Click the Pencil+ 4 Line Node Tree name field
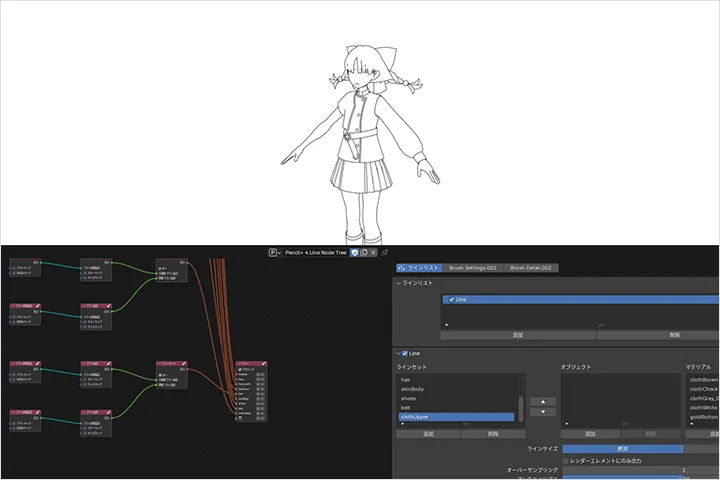The image size is (720, 480). 316,253
